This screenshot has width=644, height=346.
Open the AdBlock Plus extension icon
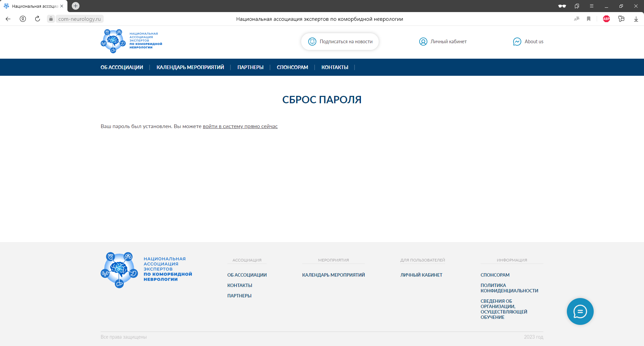pyautogui.click(x=606, y=19)
